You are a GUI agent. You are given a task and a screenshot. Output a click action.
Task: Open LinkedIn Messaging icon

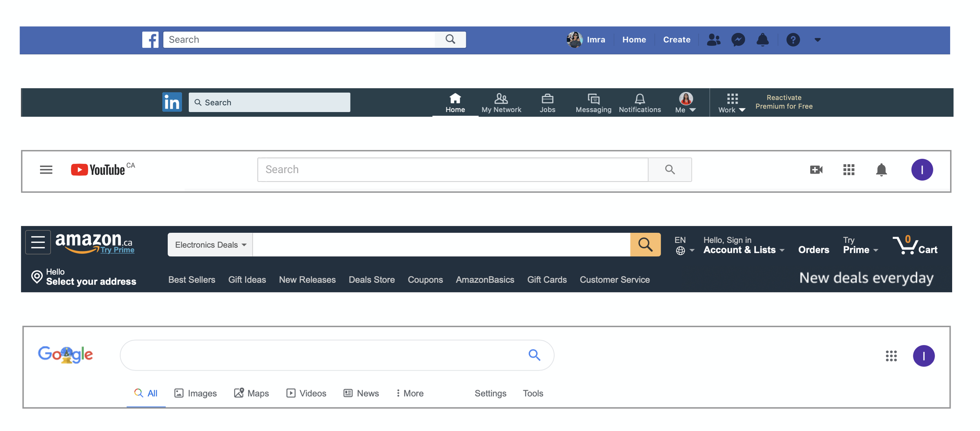click(x=593, y=103)
